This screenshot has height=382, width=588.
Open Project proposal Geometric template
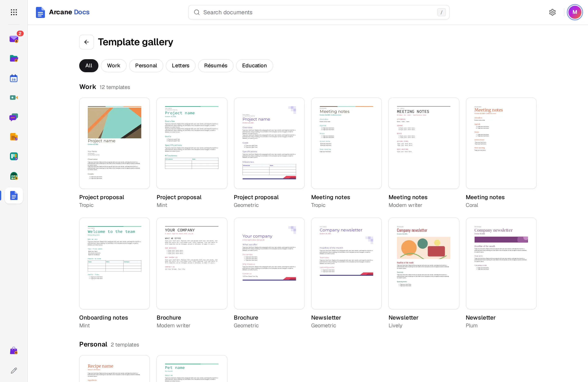click(269, 143)
